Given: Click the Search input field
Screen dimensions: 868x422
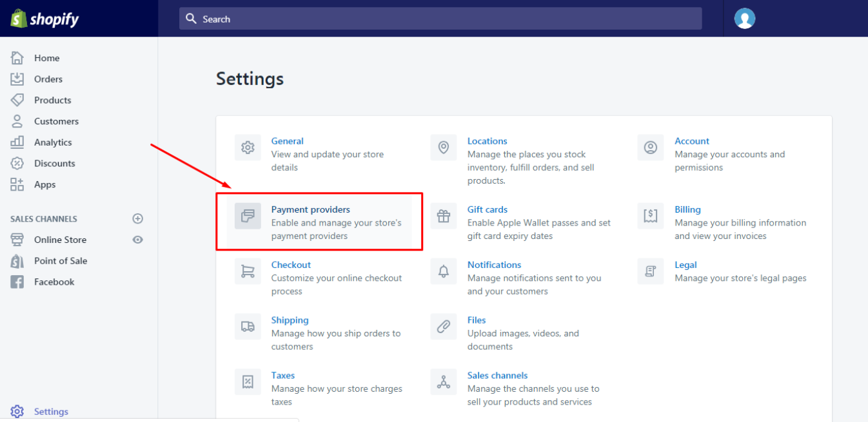Looking at the screenshot, I should 440,19.
